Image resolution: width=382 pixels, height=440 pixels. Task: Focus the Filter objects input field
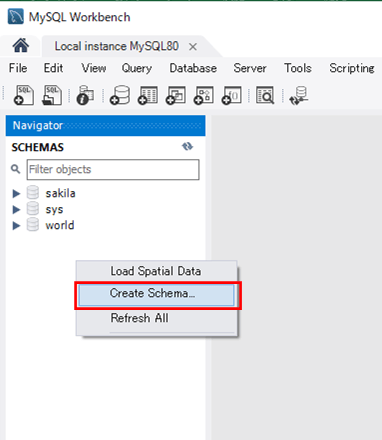pyautogui.click(x=113, y=169)
